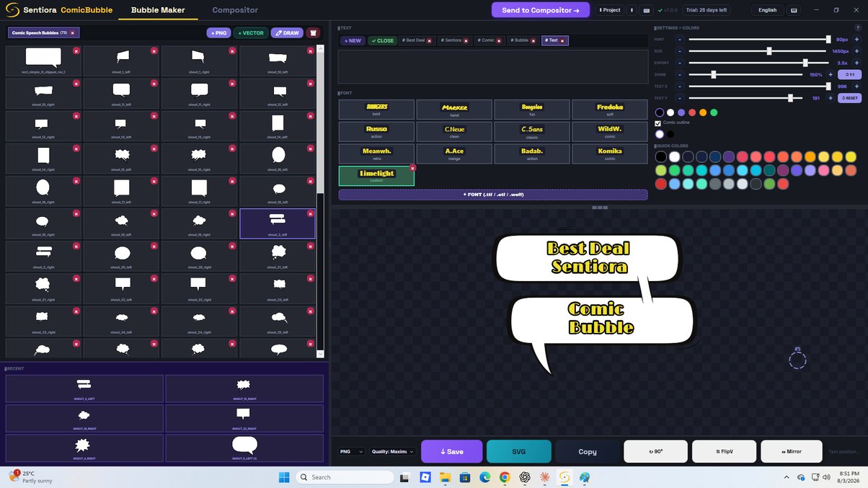The height and width of the screenshot is (488, 868).
Task: Close the Comic Speech Bubbles collection tag
Action: point(72,32)
